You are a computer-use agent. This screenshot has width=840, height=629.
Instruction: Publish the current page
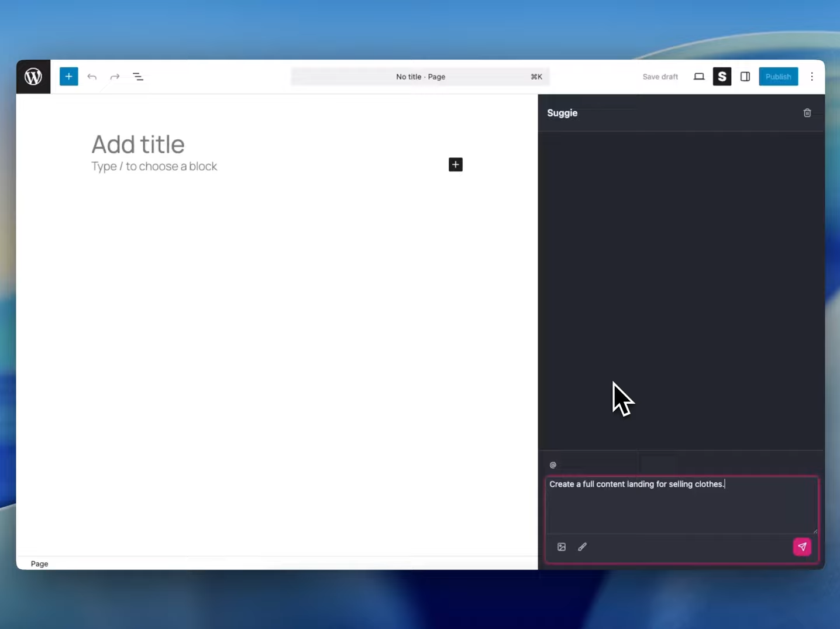click(778, 76)
